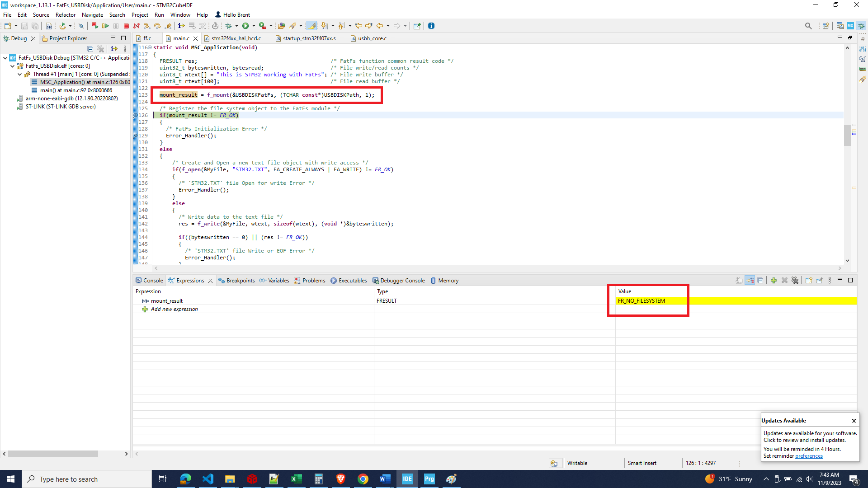This screenshot has width=868, height=488.
Task: Toggle breakpoint marker at line 126
Action: point(135,115)
